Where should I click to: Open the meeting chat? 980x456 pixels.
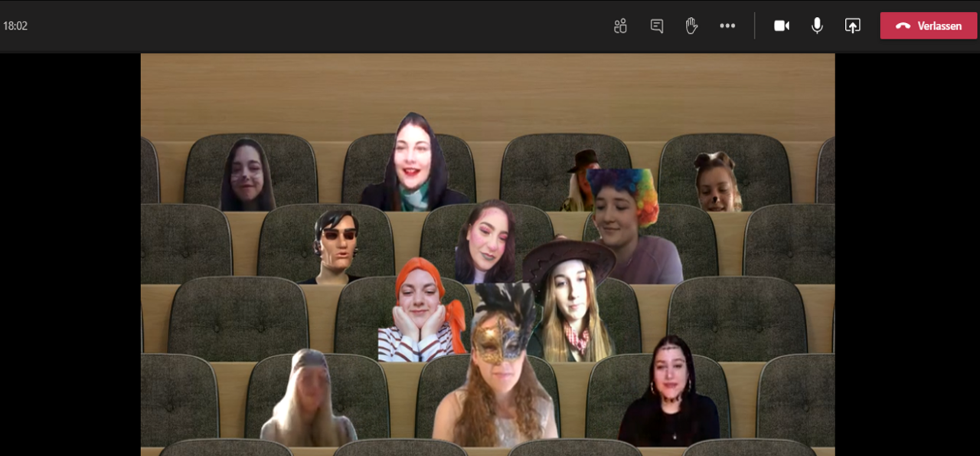[x=656, y=26]
